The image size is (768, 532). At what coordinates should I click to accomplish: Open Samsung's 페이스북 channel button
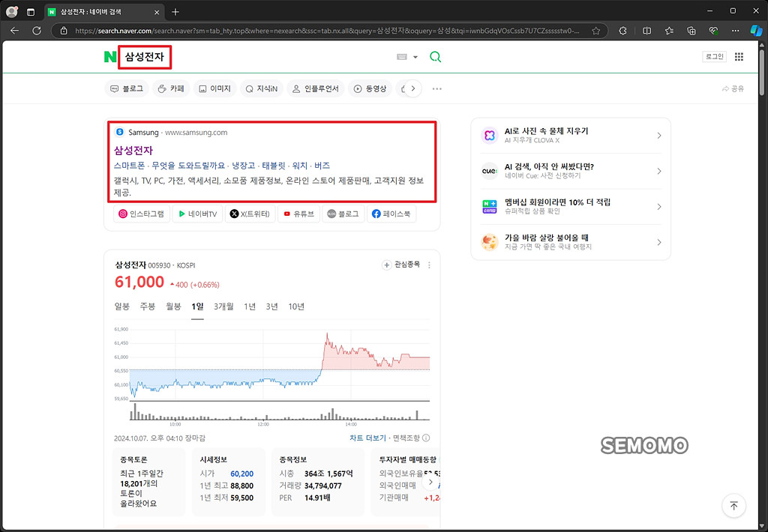(x=391, y=214)
